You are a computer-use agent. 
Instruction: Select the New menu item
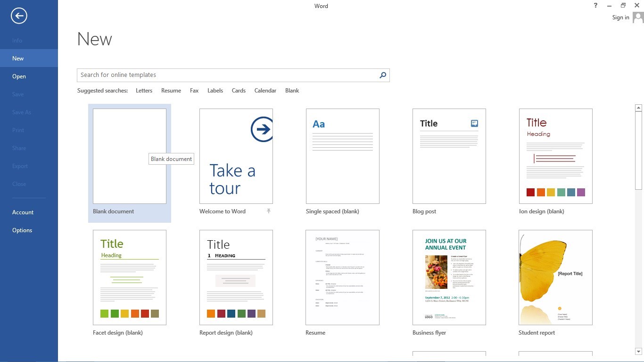[29, 58]
